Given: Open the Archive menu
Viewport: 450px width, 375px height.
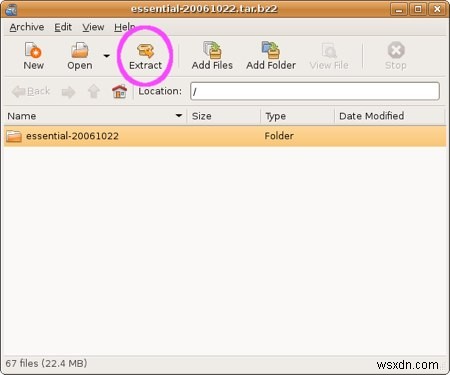Looking at the screenshot, I should coord(27,27).
